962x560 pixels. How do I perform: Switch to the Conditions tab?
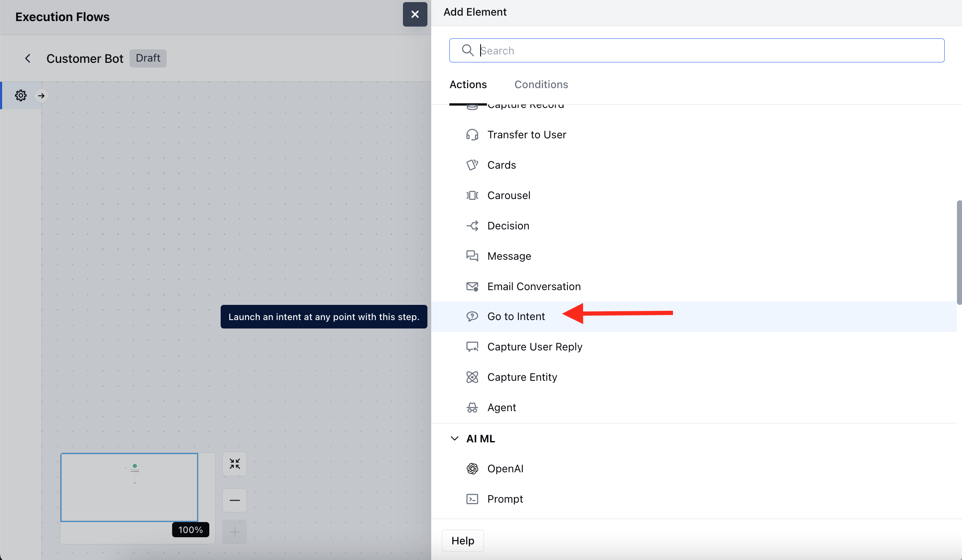[541, 84]
